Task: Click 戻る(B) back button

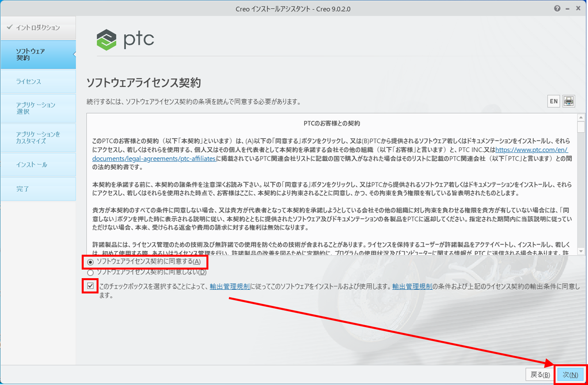Action: 540,375
